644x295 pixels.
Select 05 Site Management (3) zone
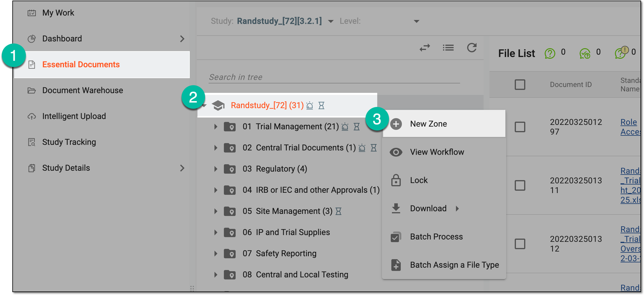[x=287, y=211]
